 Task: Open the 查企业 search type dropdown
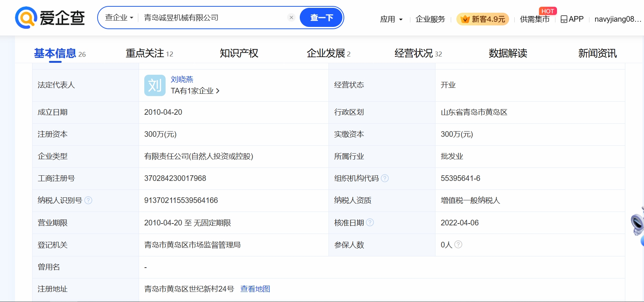click(x=119, y=18)
